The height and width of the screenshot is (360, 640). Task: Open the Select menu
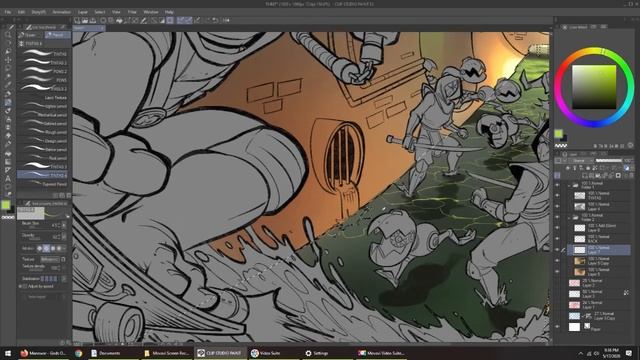point(100,12)
